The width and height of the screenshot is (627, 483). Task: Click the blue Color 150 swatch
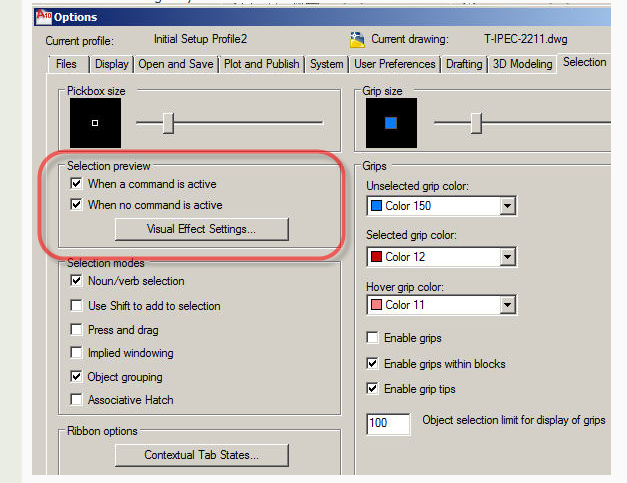(377, 206)
